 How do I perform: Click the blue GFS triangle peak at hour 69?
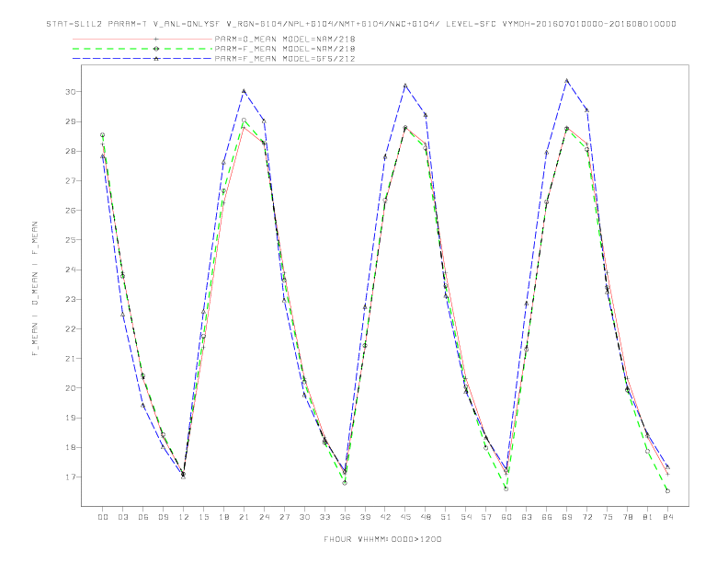[567, 81]
